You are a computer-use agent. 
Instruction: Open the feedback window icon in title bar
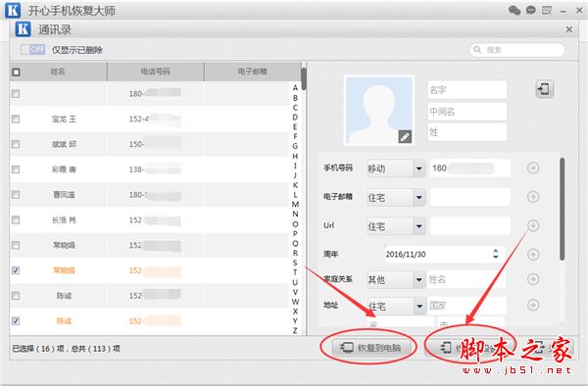pyautogui.click(x=547, y=10)
